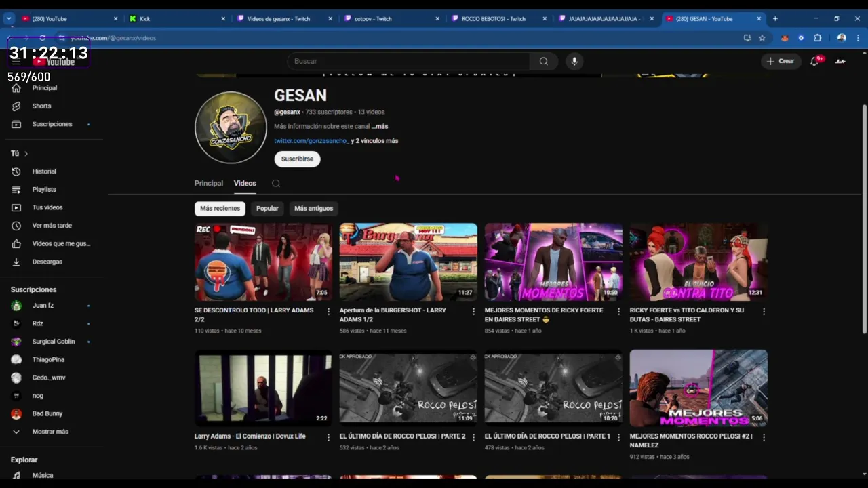Select the channel Videos tab
The height and width of the screenshot is (488, 868).
pos(245,183)
